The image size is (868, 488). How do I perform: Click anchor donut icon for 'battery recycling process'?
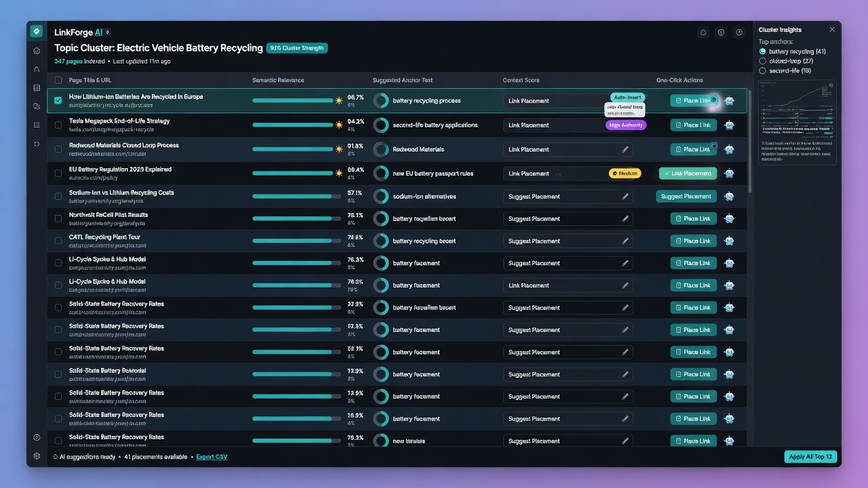click(381, 101)
